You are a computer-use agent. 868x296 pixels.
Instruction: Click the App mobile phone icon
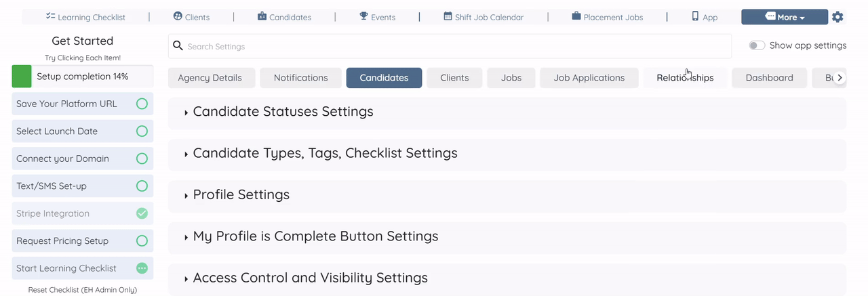696,16
